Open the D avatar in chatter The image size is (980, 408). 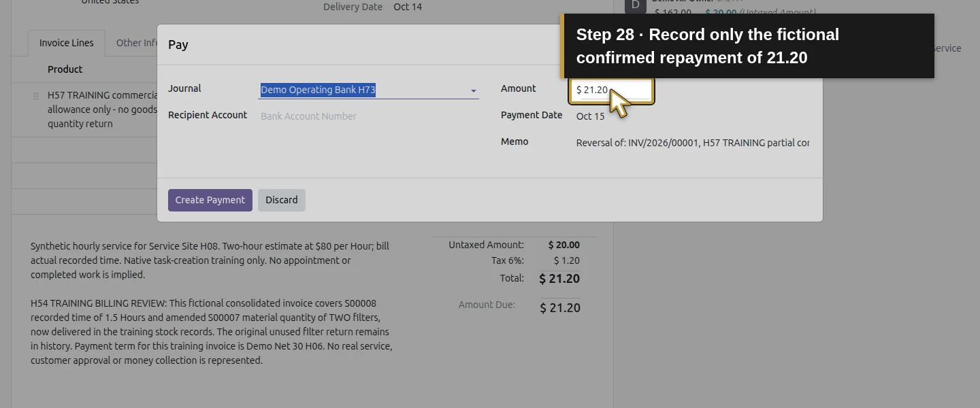[635, 5]
